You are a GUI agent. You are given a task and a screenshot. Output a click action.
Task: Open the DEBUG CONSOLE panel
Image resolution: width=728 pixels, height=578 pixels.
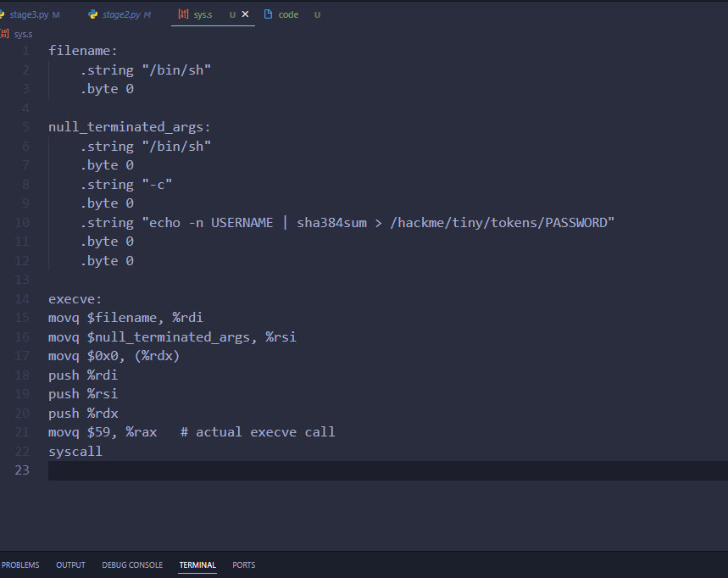pos(132,564)
